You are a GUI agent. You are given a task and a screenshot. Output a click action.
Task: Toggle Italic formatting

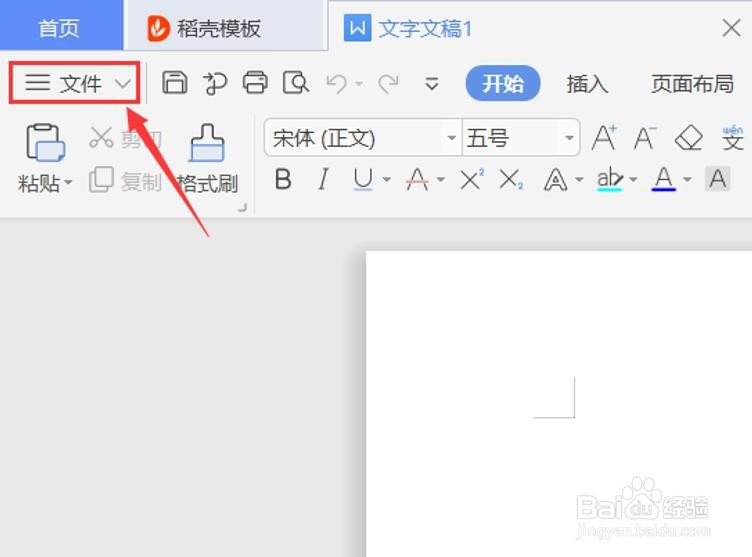(324, 180)
